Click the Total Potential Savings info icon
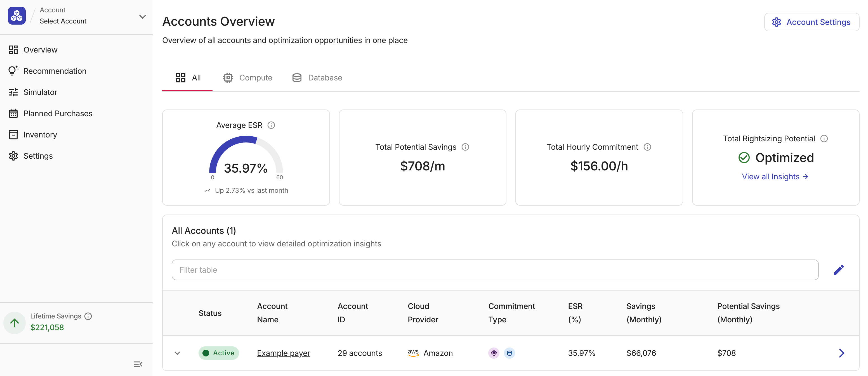The height and width of the screenshot is (376, 868). click(465, 147)
